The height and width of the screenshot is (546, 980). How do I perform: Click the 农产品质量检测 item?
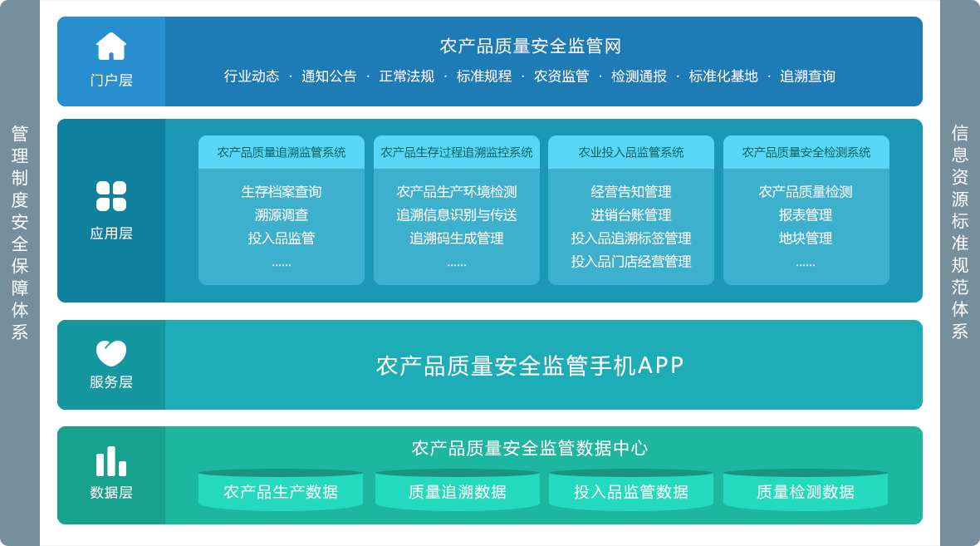coord(806,191)
